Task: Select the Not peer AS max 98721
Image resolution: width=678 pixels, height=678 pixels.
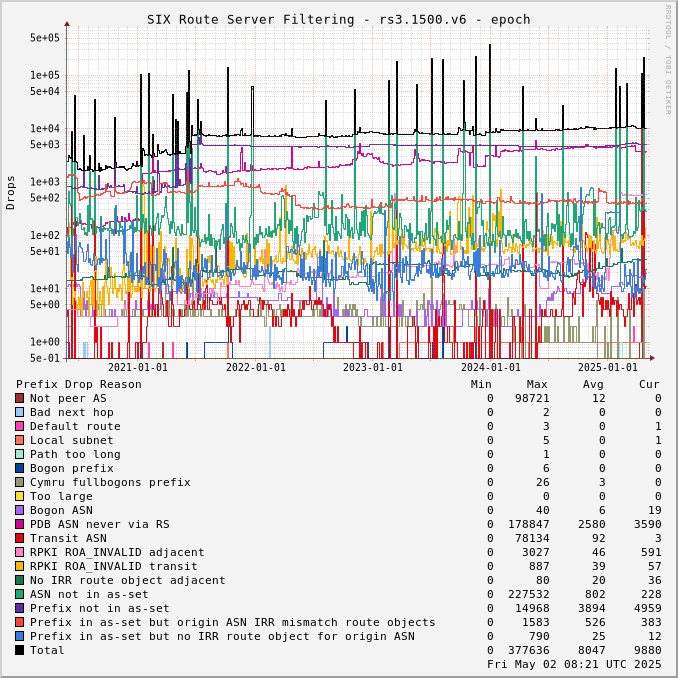Action: point(532,398)
